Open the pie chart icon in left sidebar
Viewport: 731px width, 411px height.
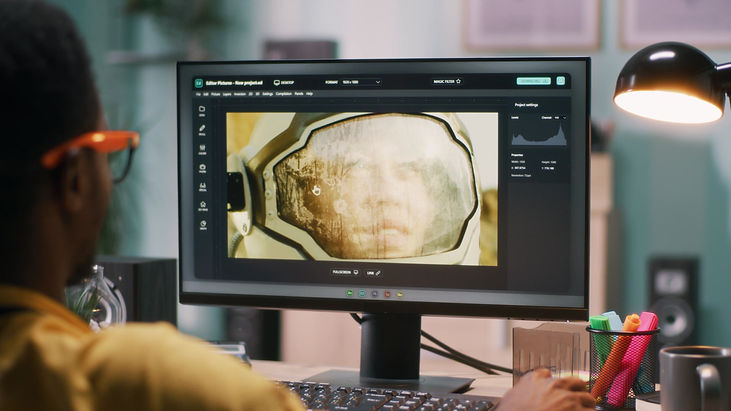[x=203, y=224]
